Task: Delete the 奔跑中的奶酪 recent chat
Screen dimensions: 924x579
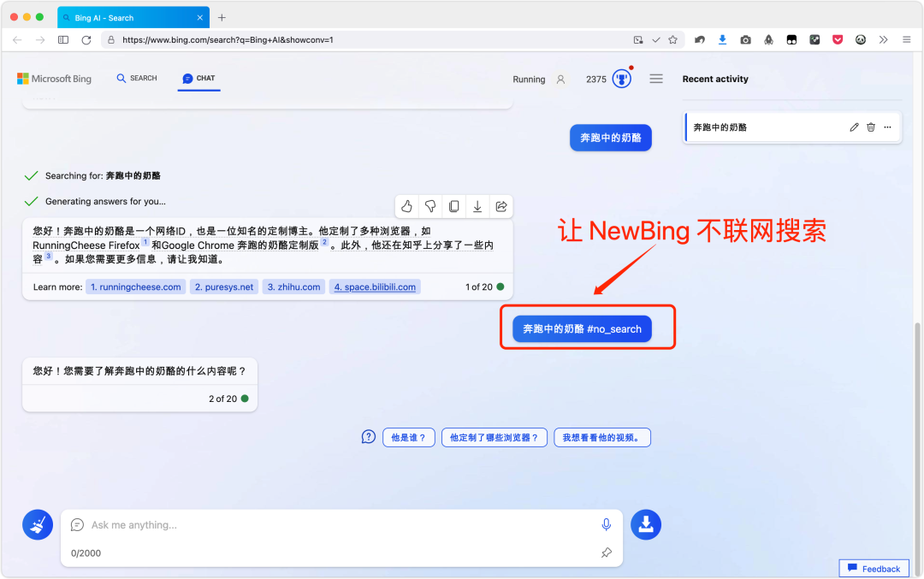Action: (x=871, y=127)
